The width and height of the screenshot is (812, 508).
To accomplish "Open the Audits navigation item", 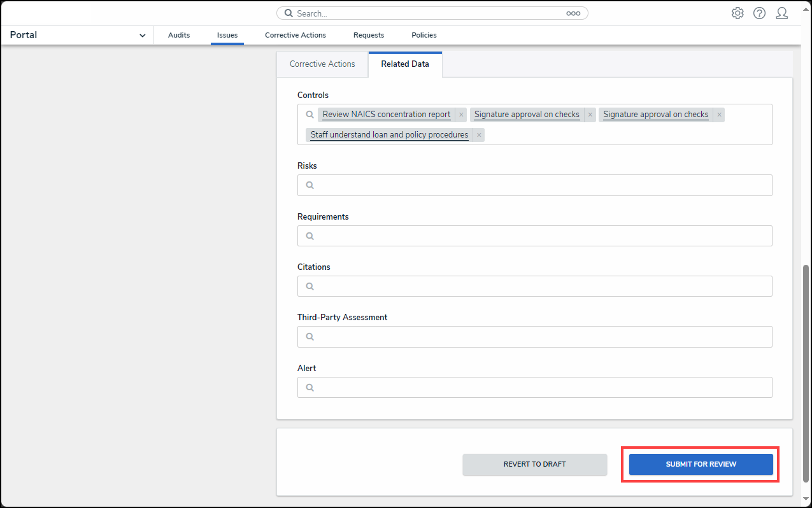I will pos(179,36).
